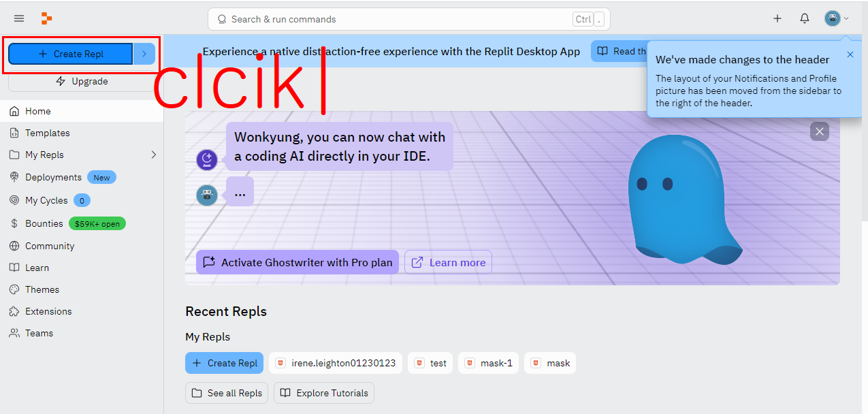Close the header changes tooltip
Screen dimensions: 868x414
point(850,54)
